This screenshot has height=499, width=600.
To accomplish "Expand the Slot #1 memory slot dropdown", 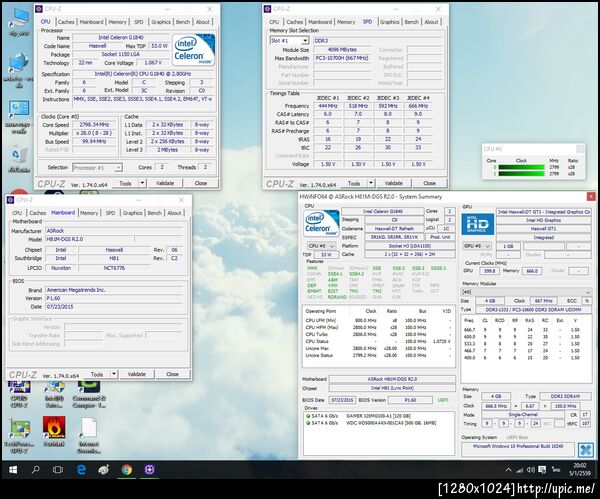I will [287, 40].
